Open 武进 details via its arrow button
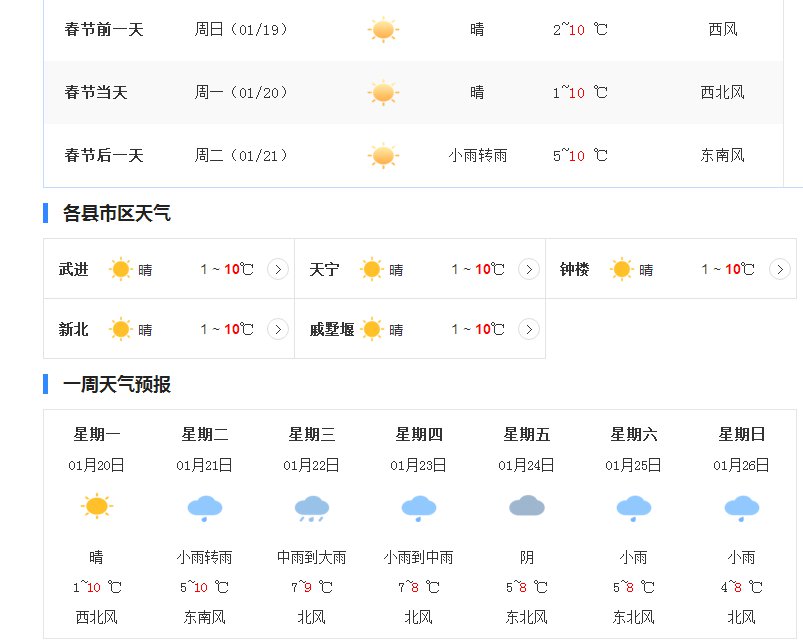Screen dimensions: 803x643 [278, 269]
